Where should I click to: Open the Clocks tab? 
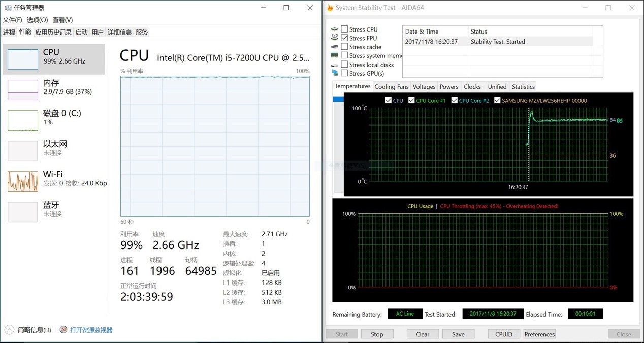(472, 87)
